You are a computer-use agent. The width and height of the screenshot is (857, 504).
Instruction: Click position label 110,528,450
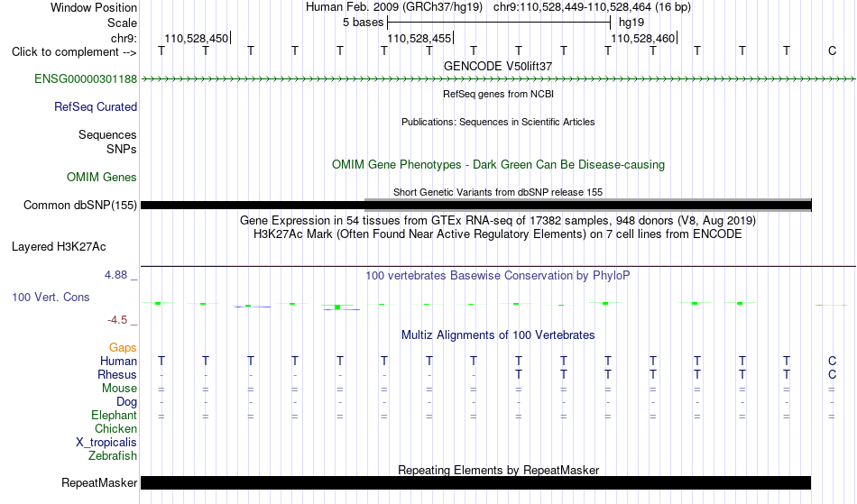pos(197,38)
